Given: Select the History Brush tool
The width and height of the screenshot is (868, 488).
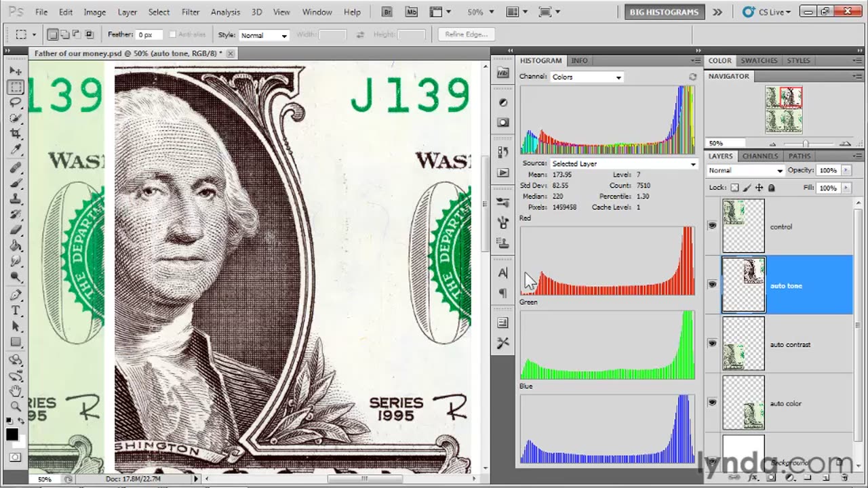Looking at the screenshot, I should (16, 215).
